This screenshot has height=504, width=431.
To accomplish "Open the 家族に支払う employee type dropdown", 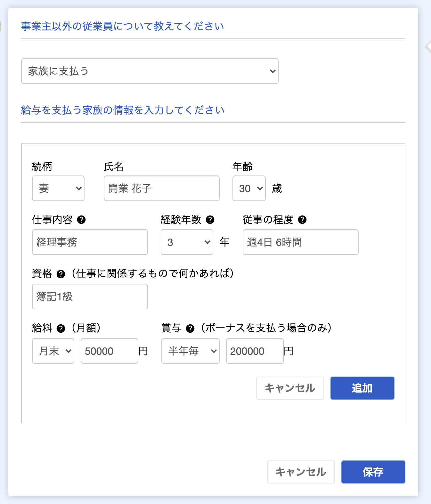I will point(150,71).
